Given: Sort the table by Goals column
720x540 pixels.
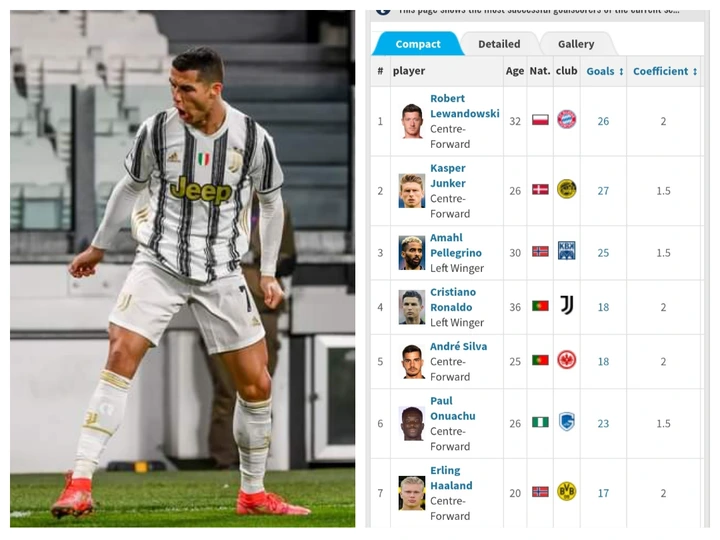Looking at the screenshot, I should tap(604, 71).
